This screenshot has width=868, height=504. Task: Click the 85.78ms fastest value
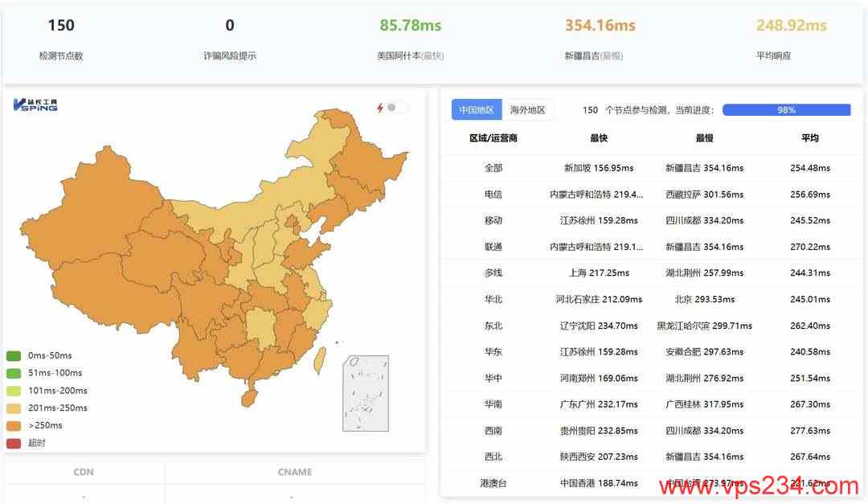410,26
